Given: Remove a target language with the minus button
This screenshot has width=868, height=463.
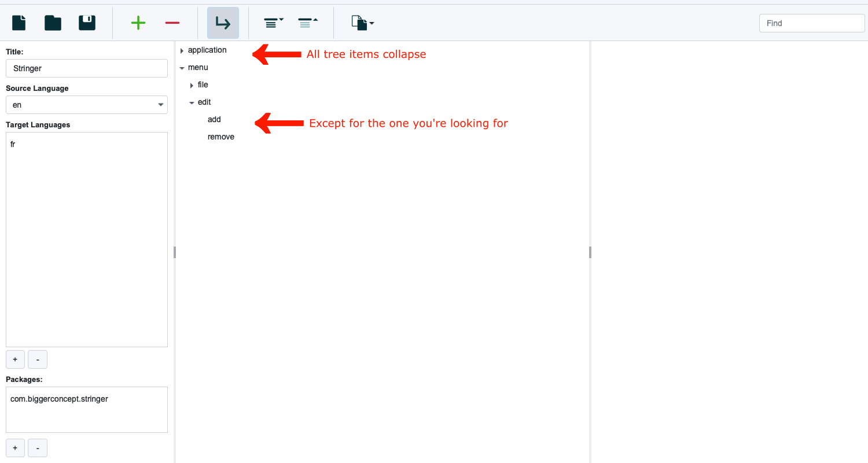Looking at the screenshot, I should (38, 359).
